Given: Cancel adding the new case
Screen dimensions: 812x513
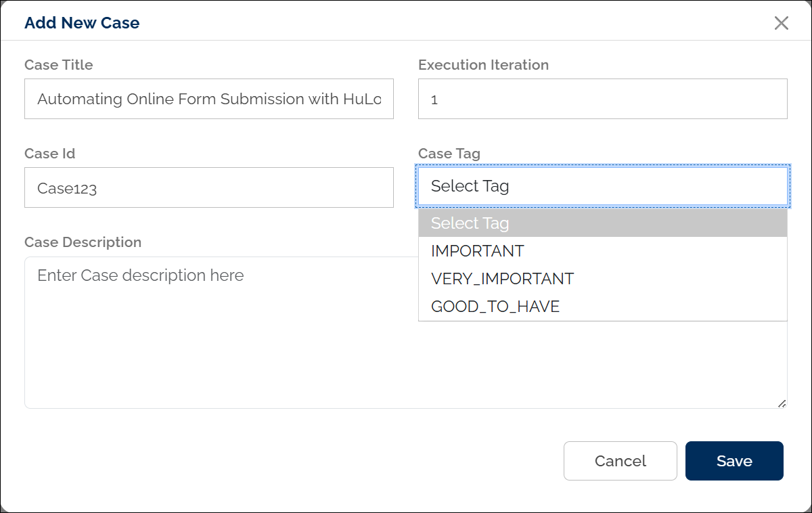Looking at the screenshot, I should pos(620,461).
